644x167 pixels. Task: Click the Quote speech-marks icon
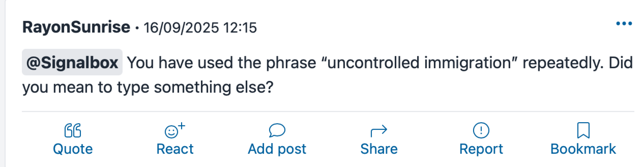tap(73, 130)
